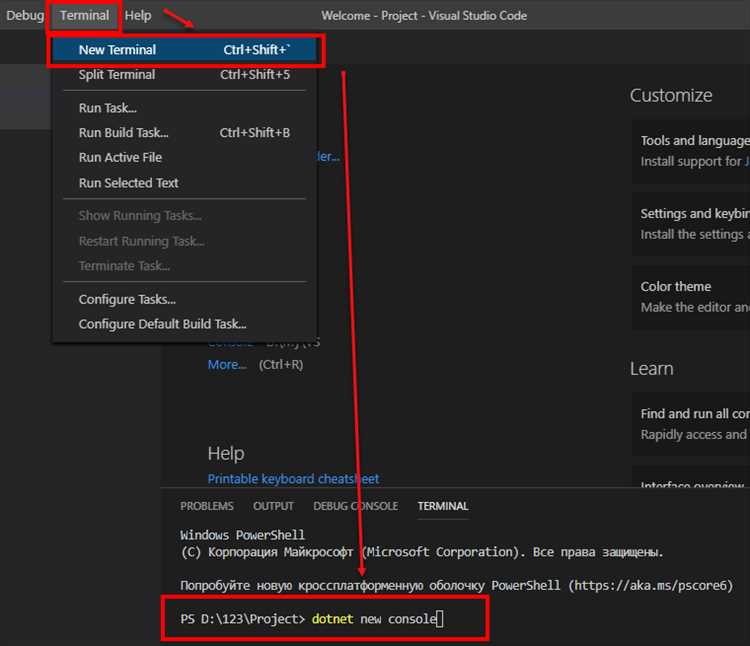The width and height of the screenshot is (750, 646).
Task: Open the DEBUG CONSOLE tab
Action: tap(355, 506)
